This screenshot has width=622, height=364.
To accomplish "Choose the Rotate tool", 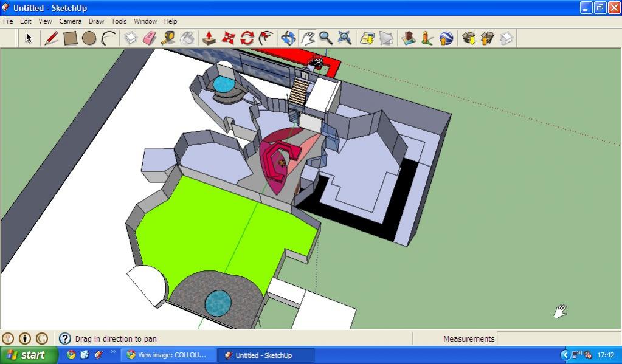I will pyautogui.click(x=247, y=38).
